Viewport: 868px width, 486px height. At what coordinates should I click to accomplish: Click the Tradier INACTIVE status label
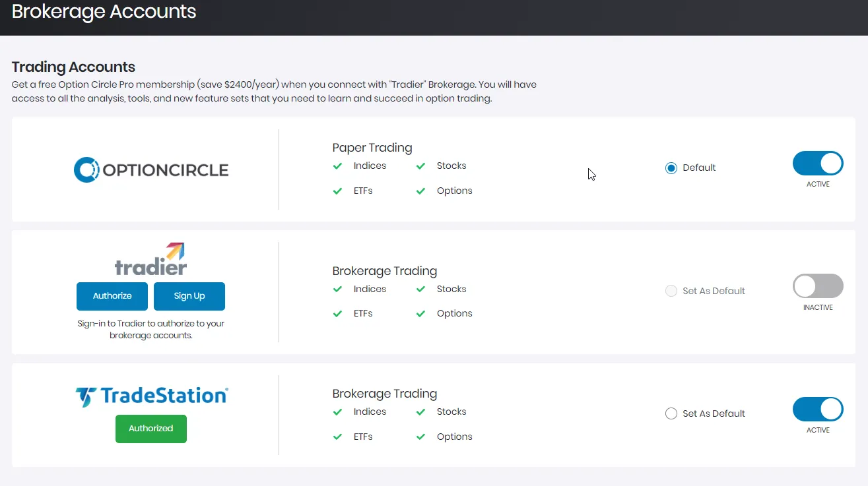(818, 308)
